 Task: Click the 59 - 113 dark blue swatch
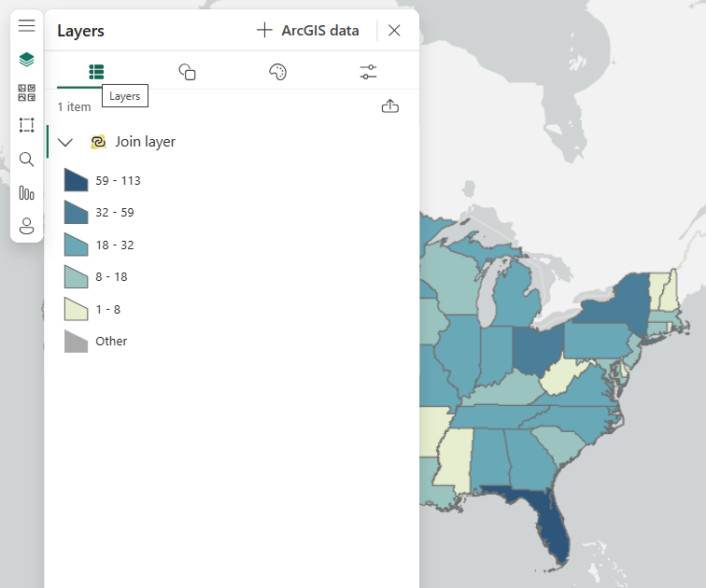pyautogui.click(x=76, y=180)
